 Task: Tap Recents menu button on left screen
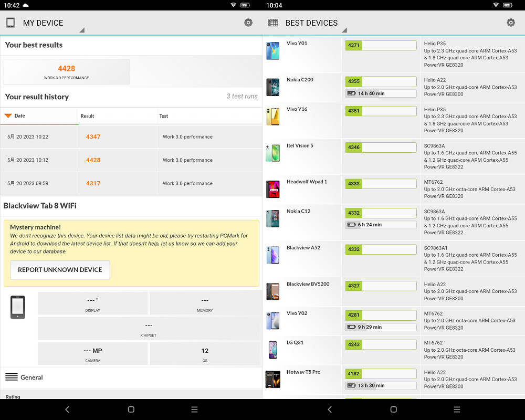point(195,409)
